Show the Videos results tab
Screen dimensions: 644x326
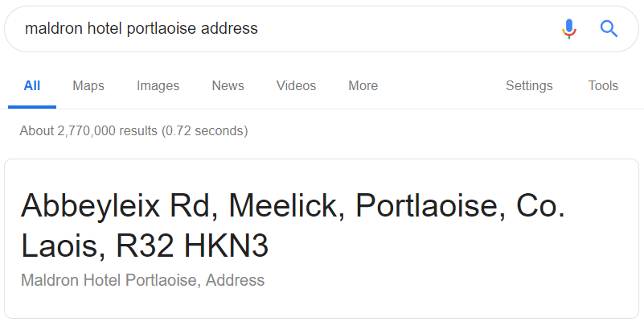pos(296,86)
